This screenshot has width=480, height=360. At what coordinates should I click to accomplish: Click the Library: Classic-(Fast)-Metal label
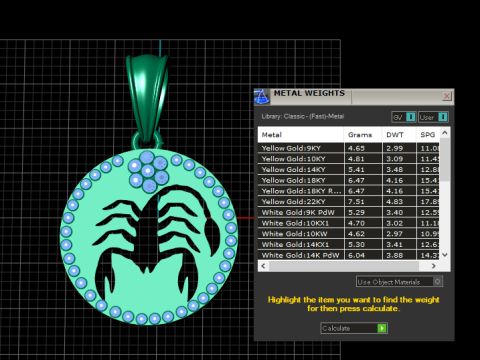(303, 116)
